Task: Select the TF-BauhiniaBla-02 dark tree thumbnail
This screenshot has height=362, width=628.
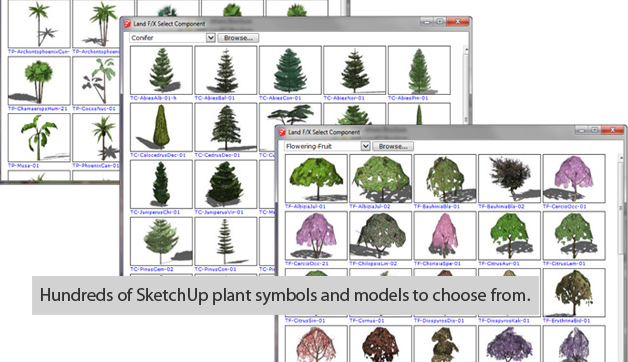Action: tap(509, 179)
